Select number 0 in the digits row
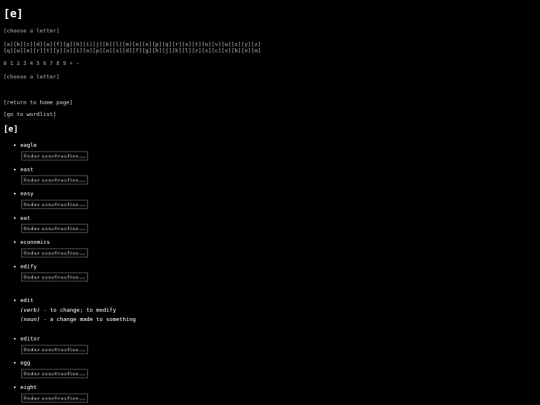The image size is (540, 405). pos(5,63)
